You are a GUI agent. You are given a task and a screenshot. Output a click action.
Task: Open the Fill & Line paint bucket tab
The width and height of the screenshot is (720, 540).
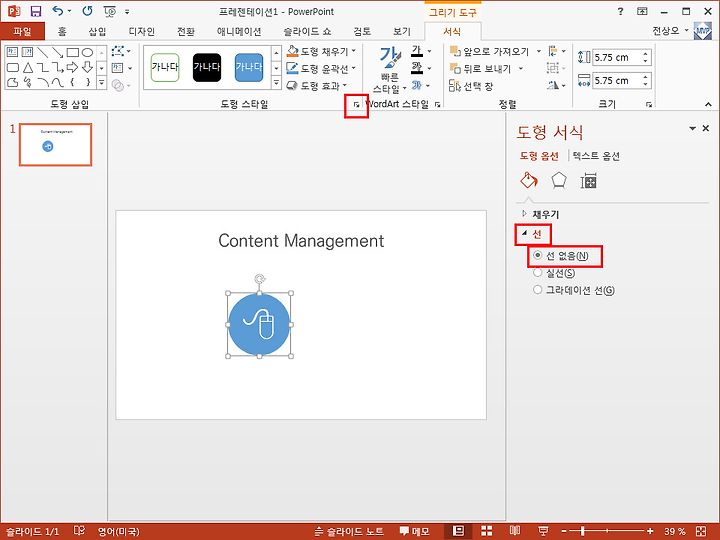coord(529,180)
